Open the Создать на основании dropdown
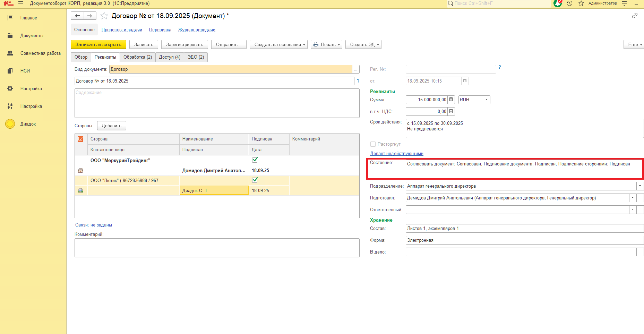Viewport: 644px width, 334px height. tap(278, 45)
